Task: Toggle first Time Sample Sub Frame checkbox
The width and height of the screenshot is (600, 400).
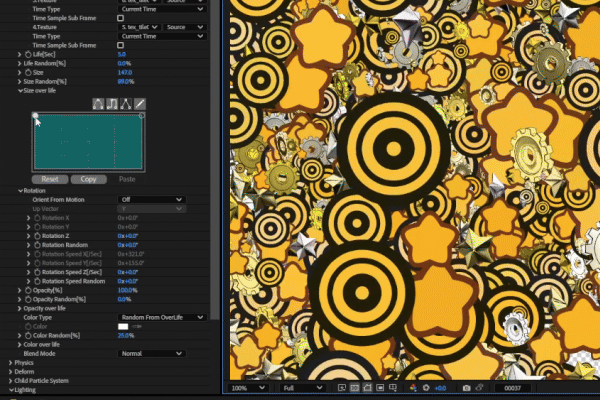Action: (121, 18)
